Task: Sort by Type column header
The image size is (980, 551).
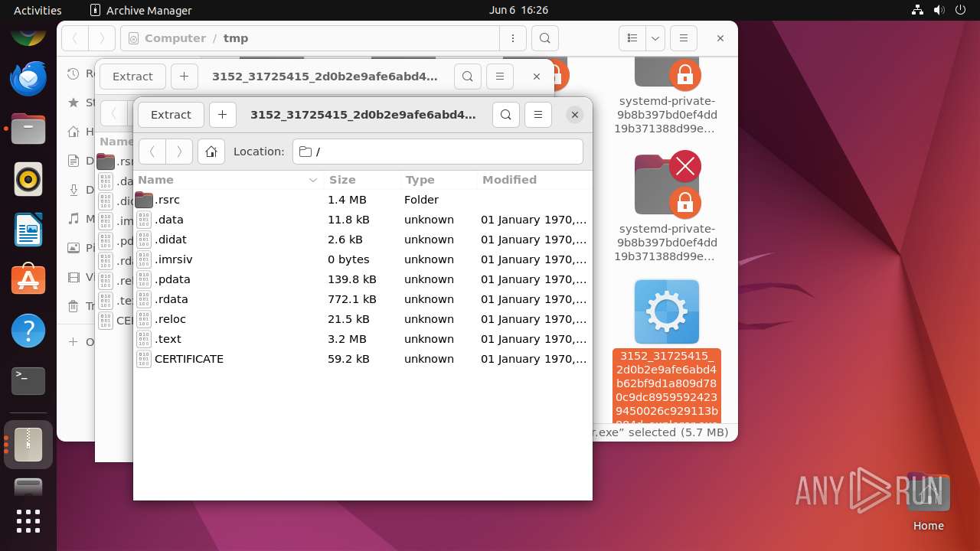Action: (439, 180)
